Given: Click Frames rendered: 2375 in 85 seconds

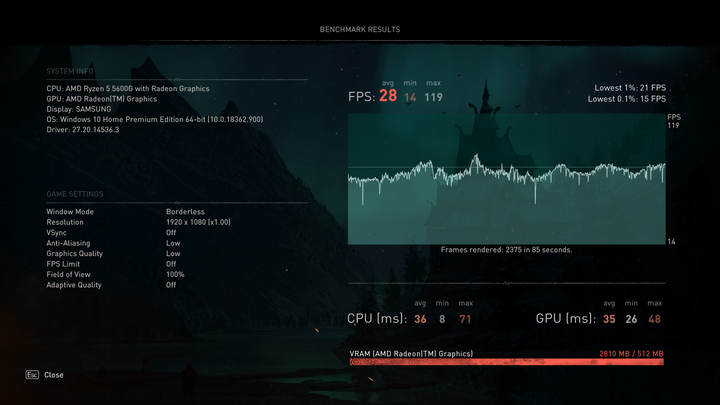Looking at the screenshot, I should pyautogui.click(x=506, y=250).
